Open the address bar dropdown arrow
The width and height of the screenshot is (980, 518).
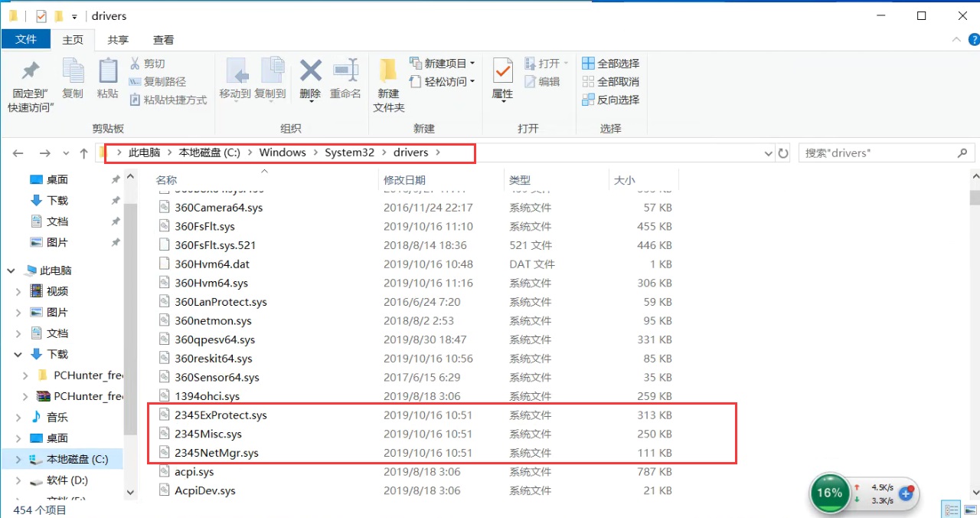[768, 152]
